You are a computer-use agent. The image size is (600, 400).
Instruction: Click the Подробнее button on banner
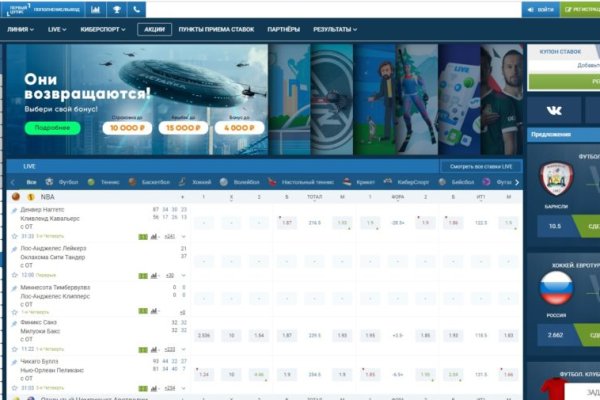[51, 128]
